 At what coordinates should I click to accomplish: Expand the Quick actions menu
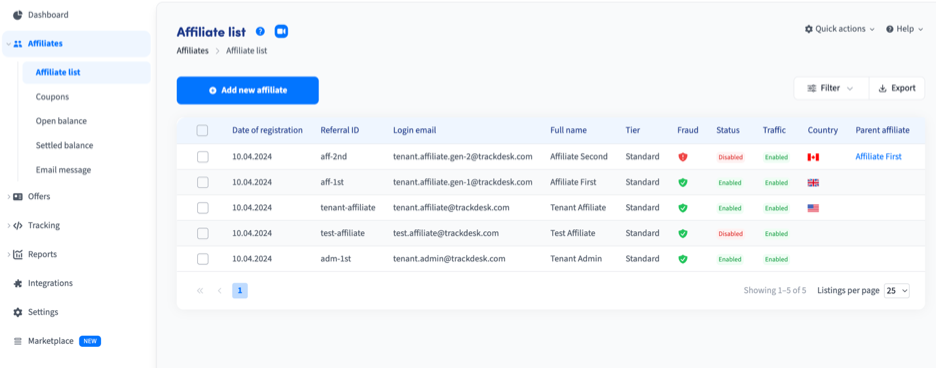839,29
